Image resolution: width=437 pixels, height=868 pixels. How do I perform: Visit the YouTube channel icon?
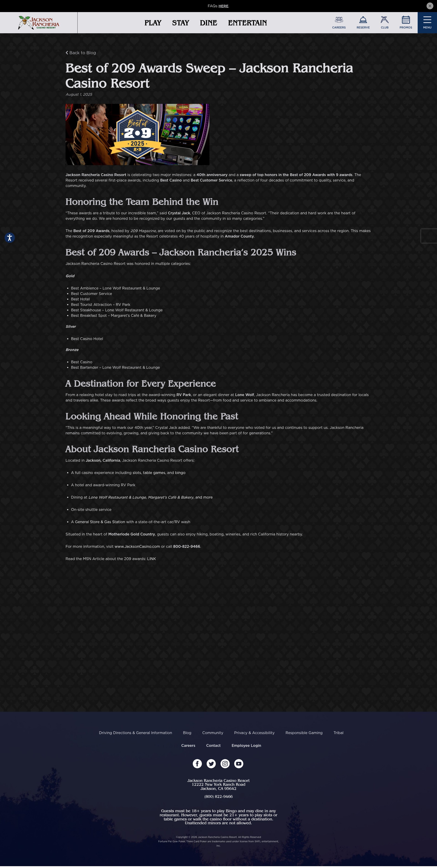239,763
